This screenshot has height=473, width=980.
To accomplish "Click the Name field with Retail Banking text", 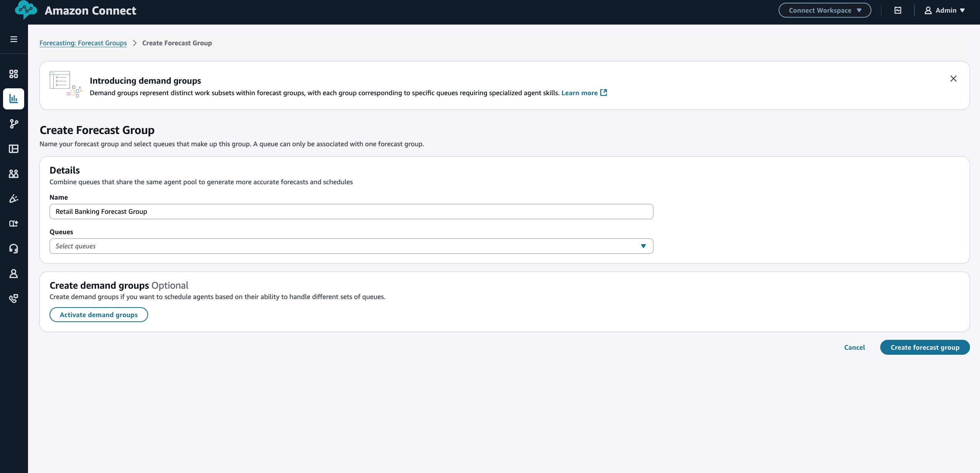I will [351, 212].
